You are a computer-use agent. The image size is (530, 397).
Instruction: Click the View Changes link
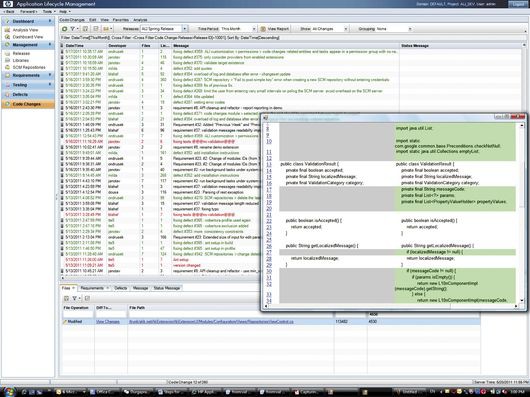(x=108, y=322)
